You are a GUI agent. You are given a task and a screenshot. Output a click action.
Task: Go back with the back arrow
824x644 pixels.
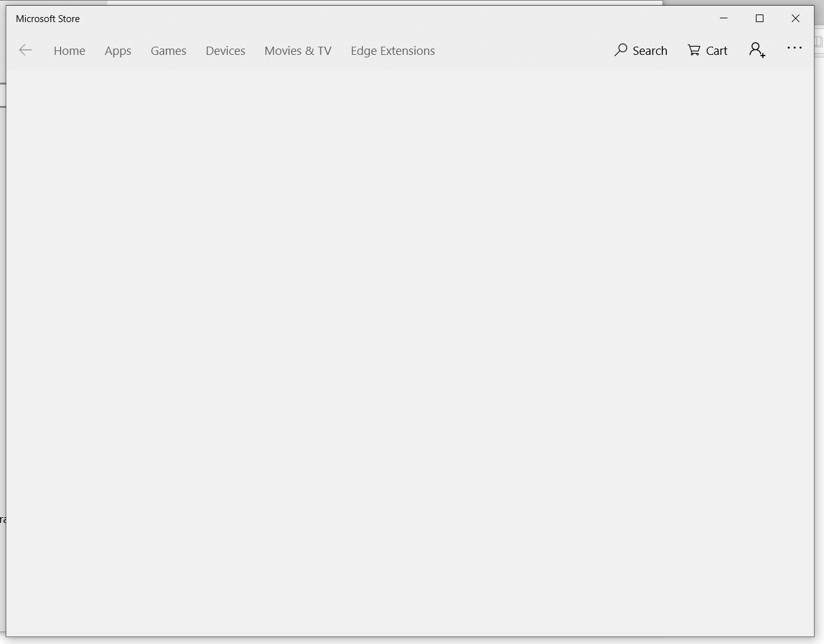click(x=25, y=50)
